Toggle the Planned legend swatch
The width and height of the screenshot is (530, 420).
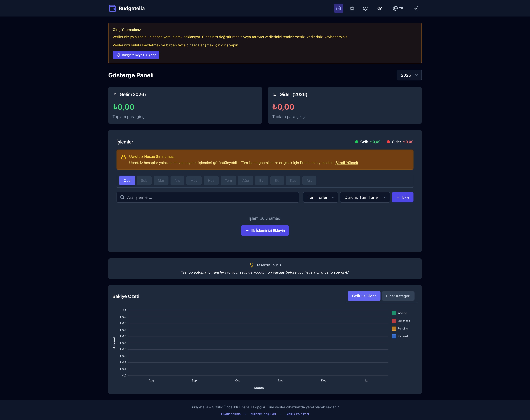pyautogui.click(x=394, y=336)
